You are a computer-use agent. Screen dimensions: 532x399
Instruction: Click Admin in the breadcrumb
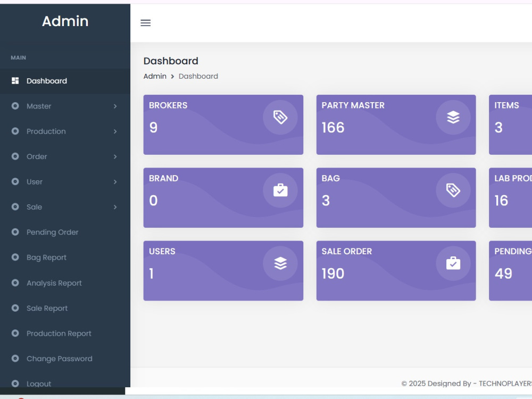155,76
